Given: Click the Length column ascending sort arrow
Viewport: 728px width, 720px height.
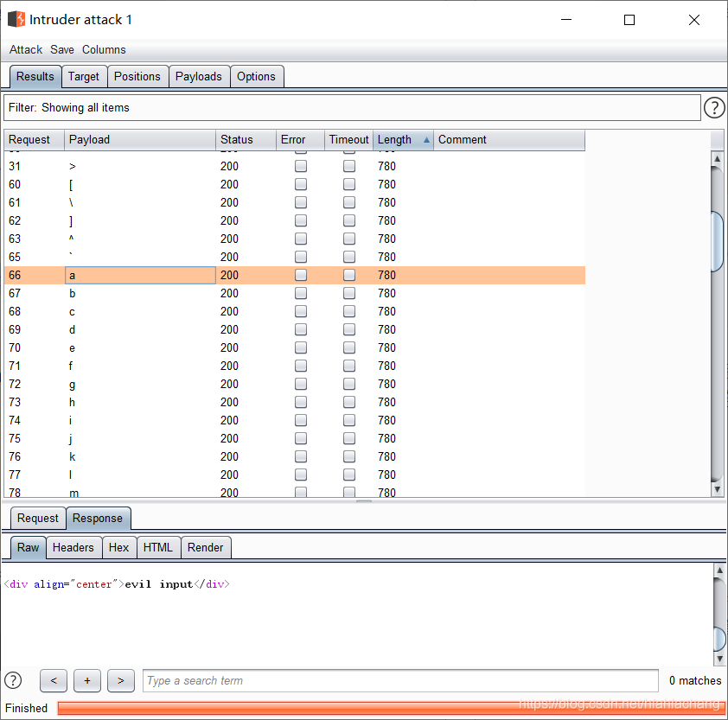Looking at the screenshot, I should [426, 140].
